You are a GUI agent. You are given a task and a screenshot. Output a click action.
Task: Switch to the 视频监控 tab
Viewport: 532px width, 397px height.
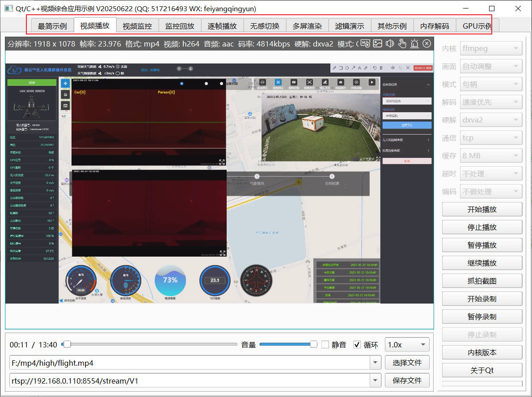[x=137, y=26]
